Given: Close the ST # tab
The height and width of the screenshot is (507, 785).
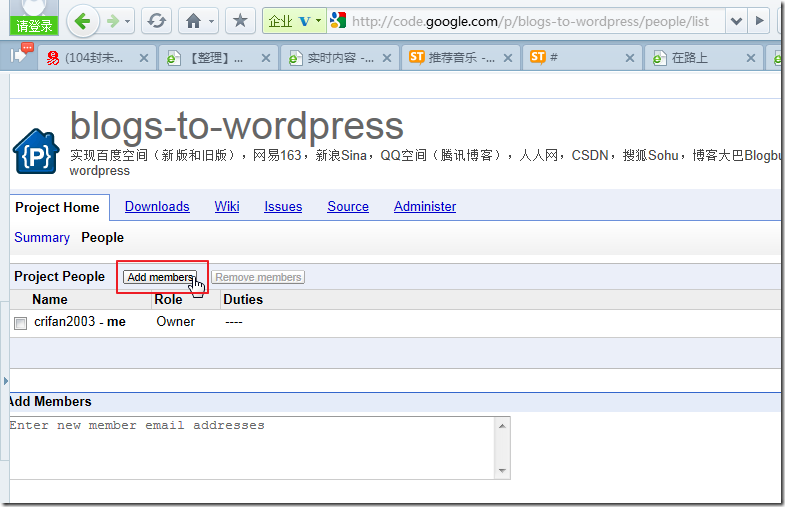Looking at the screenshot, I should 630,58.
